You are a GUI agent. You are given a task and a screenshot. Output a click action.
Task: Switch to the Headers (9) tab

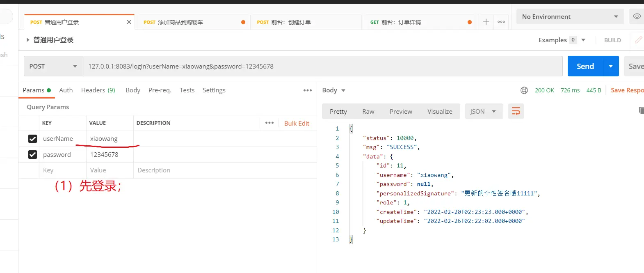(x=98, y=90)
